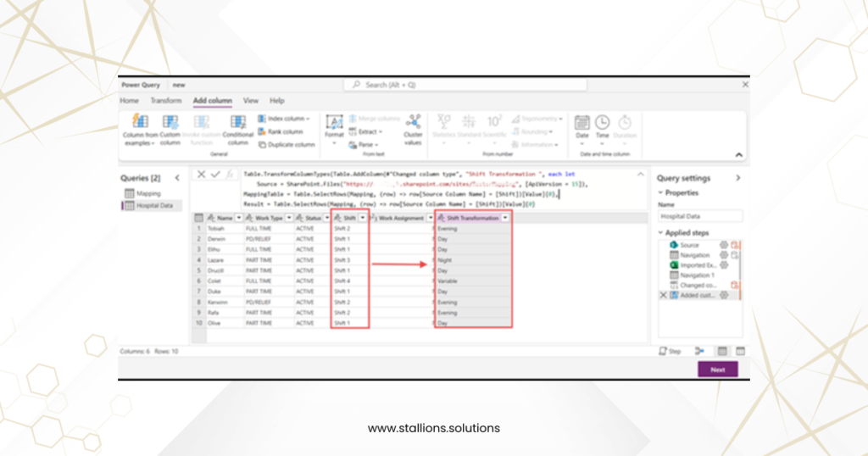Open the Parse dropdown
The height and width of the screenshot is (456, 868).
[x=364, y=144]
